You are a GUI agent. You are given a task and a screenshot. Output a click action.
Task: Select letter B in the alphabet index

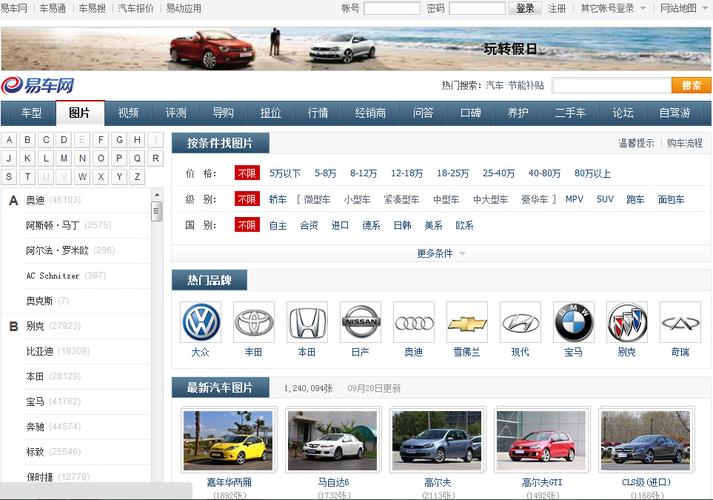point(28,140)
